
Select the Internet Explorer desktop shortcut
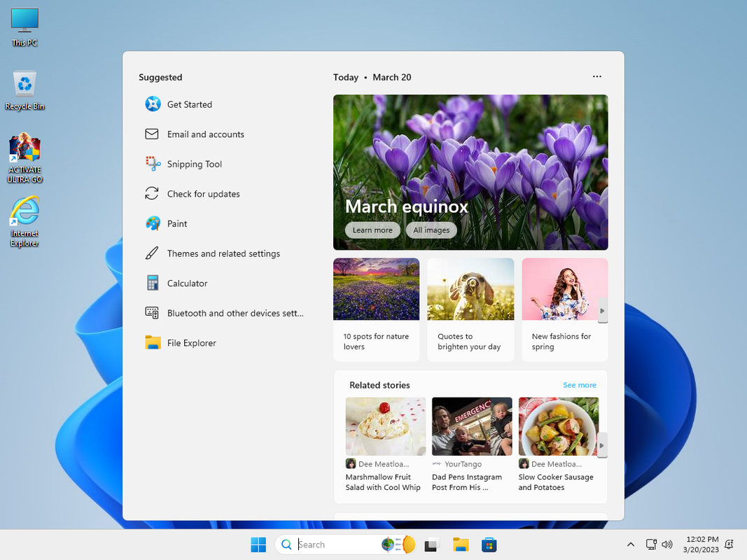pyautogui.click(x=25, y=222)
